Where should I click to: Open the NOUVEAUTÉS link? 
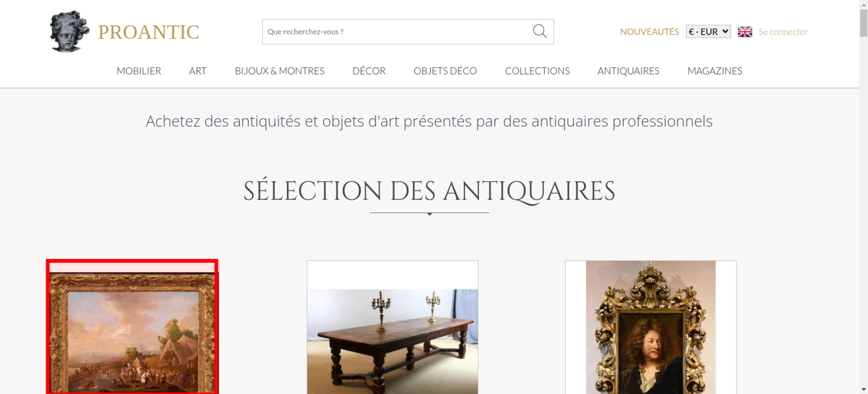[x=649, y=32]
